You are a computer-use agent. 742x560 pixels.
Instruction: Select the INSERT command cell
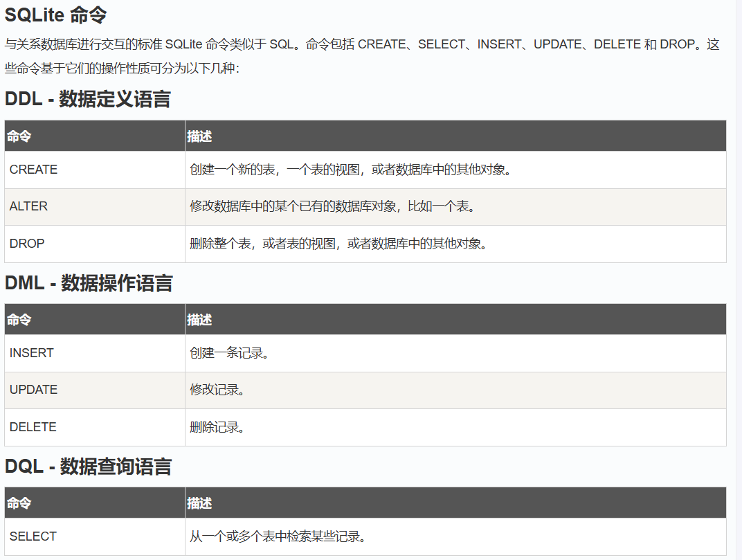tap(31, 353)
